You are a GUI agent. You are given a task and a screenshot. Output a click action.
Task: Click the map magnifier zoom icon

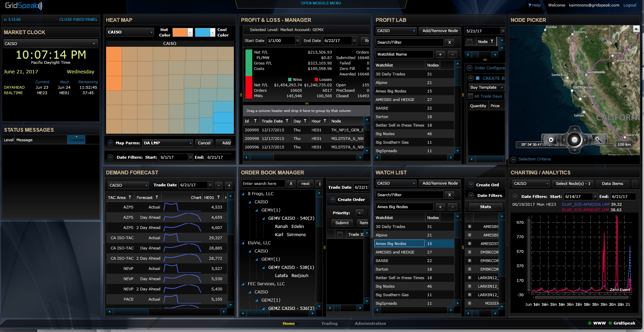[x=598, y=139]
